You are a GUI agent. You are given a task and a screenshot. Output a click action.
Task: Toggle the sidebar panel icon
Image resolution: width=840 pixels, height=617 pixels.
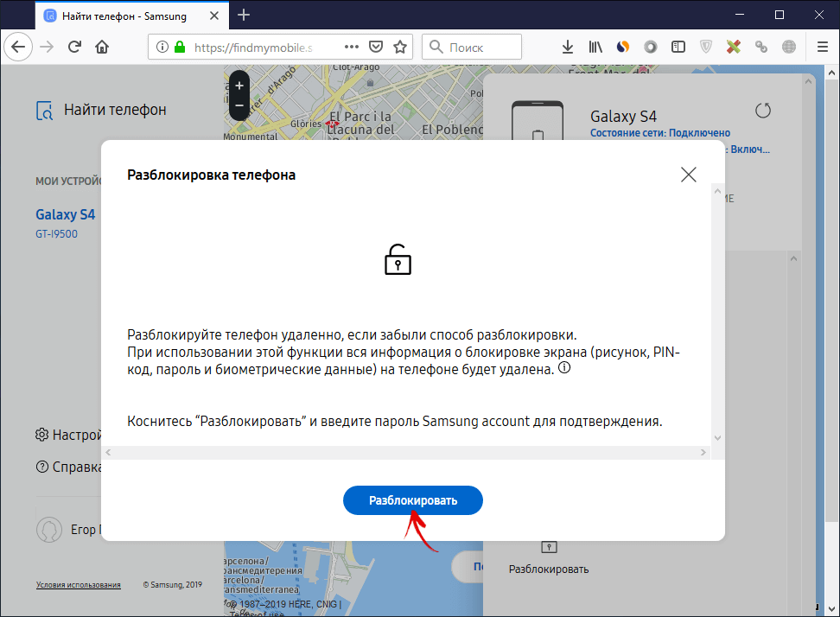(x=678, y=48)
